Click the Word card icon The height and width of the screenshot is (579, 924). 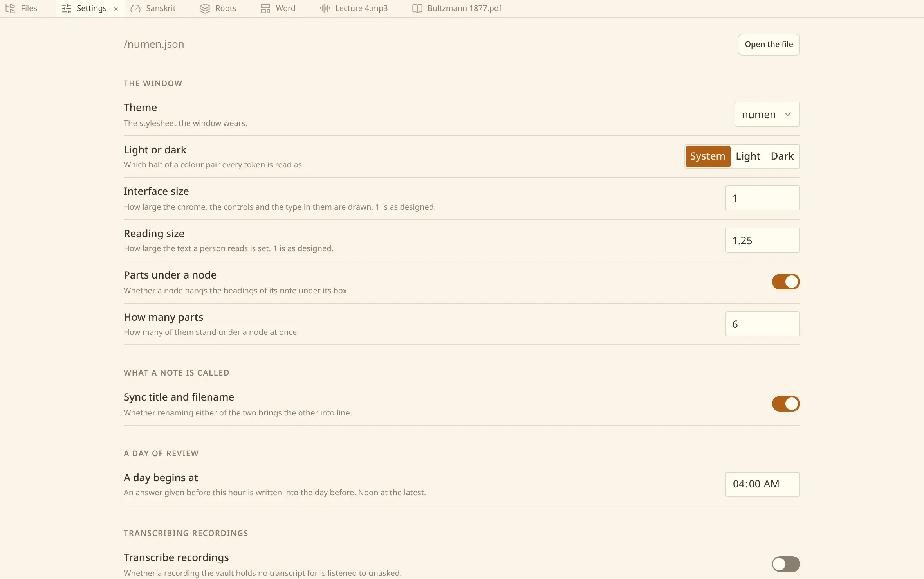pos(265,9)
